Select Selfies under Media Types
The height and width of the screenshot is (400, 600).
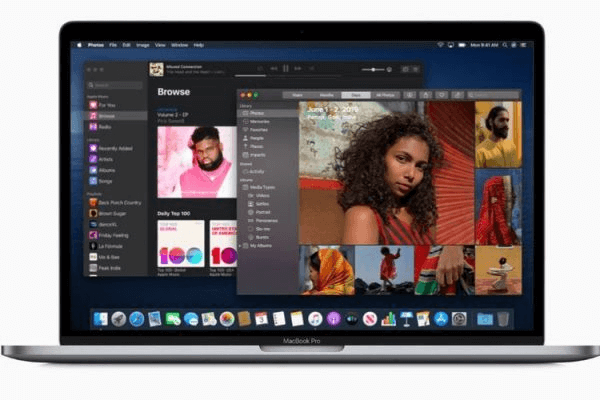[268, 204]
